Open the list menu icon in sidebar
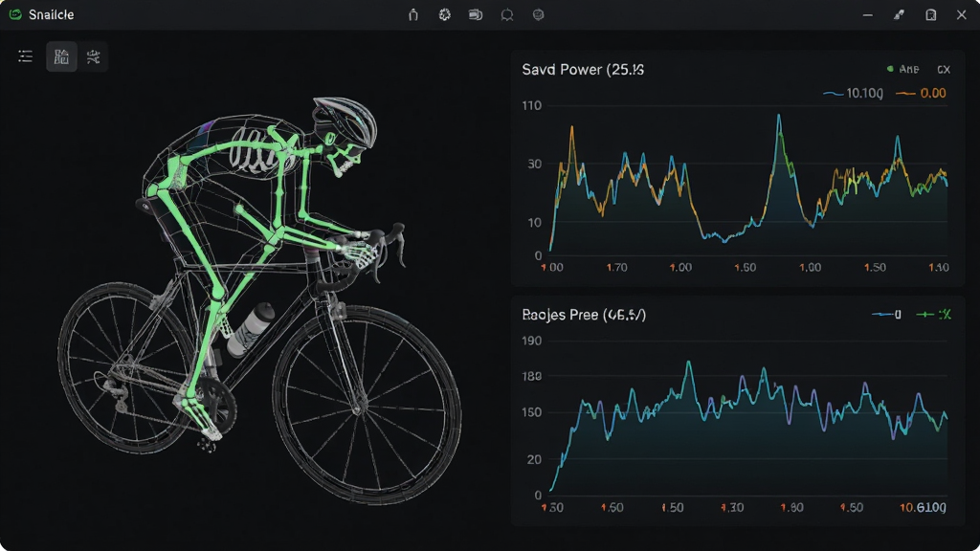Image resolution: width=980 pixels, height=551 pixels. coord(26,56)
